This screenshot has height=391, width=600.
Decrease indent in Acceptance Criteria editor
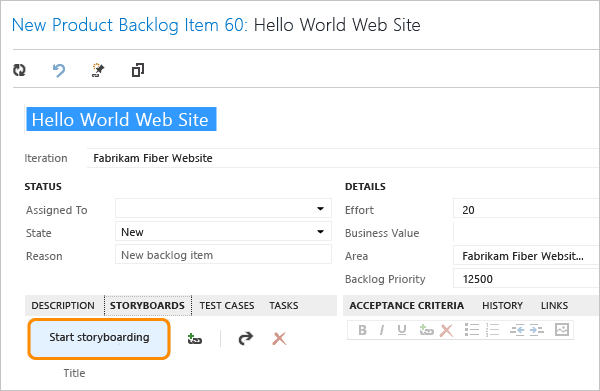pos(517,330)
